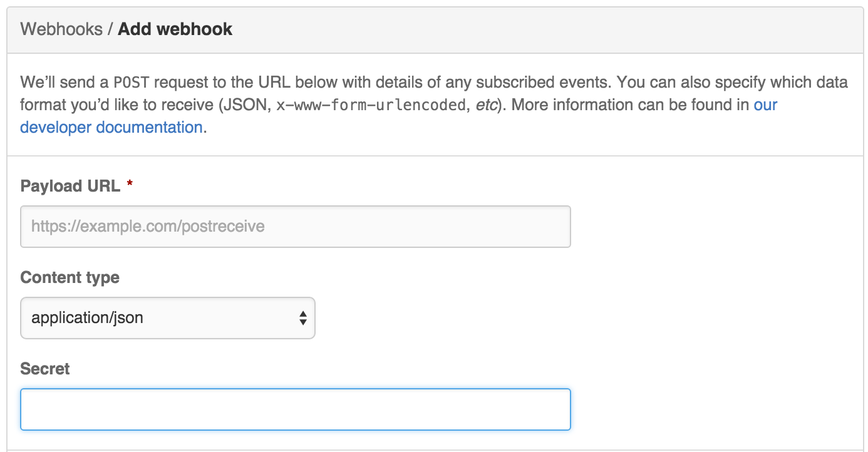The width and height of the screenshot is (868, 452).
Task: Click the application/json selected value
Action: (88, 318)
